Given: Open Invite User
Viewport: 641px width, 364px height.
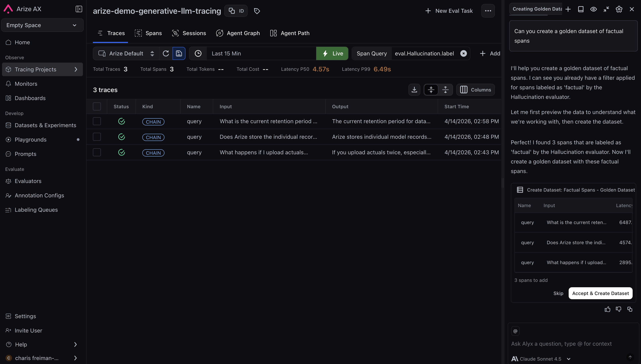Looking at the screenshot, I should click(42, 331).
